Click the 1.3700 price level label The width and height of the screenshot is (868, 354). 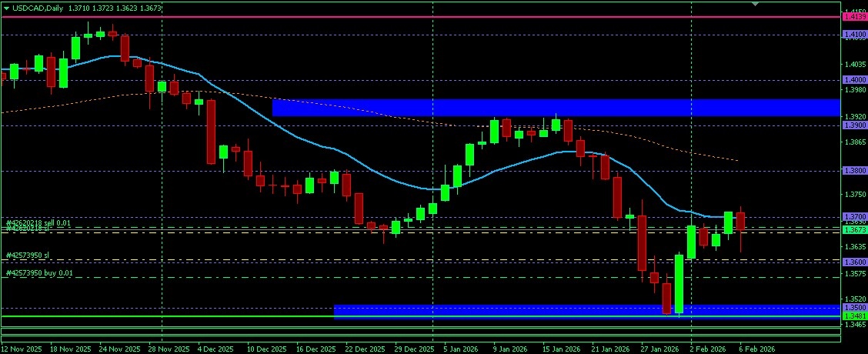coord(854,216)
